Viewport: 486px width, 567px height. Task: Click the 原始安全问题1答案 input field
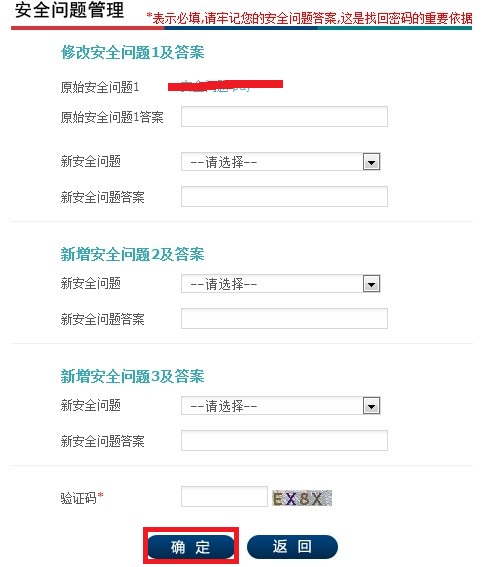pos(284,116)
